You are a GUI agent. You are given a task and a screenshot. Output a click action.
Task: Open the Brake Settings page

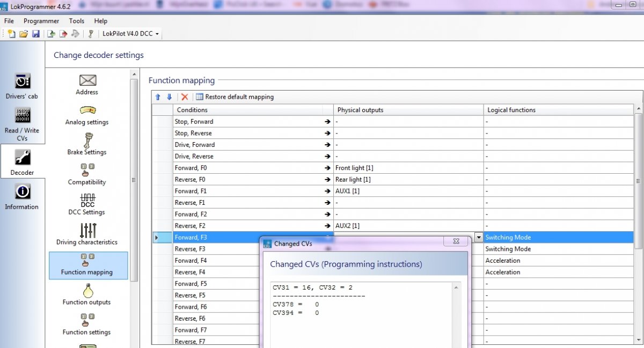[87, 144]
